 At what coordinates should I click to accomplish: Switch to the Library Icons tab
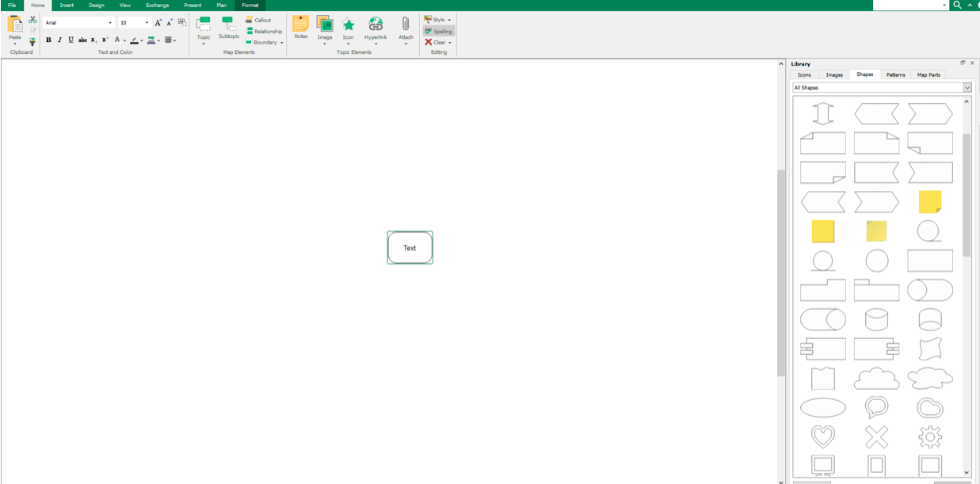(x=804, y=74)
